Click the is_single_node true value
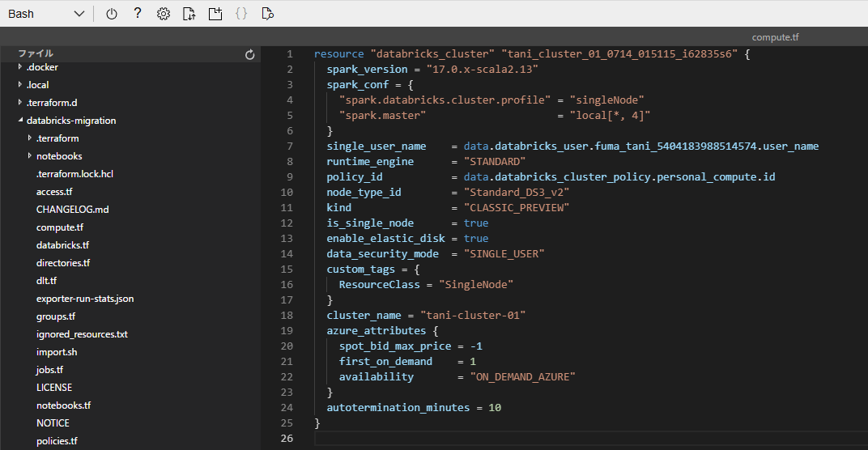868x450 pixels. 476,223
